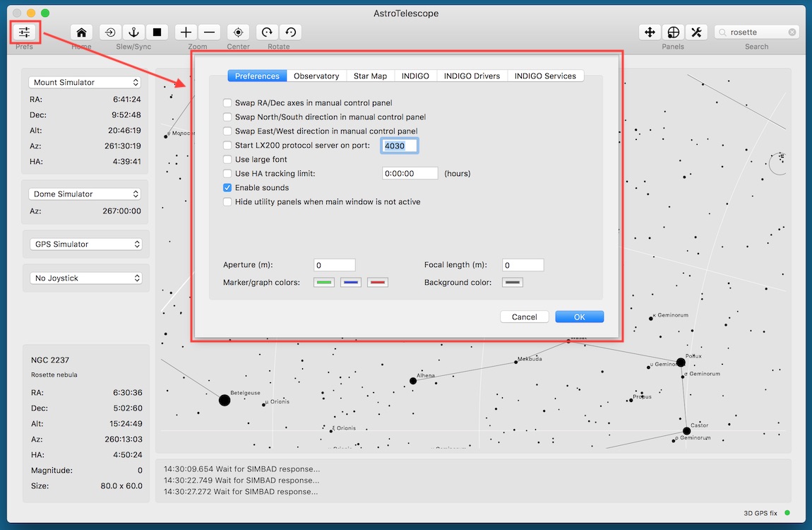Click the dome Az value 267:00:00
Image resolution: width=812 pixels, height=530 pixels.
[x=121, y=211]
